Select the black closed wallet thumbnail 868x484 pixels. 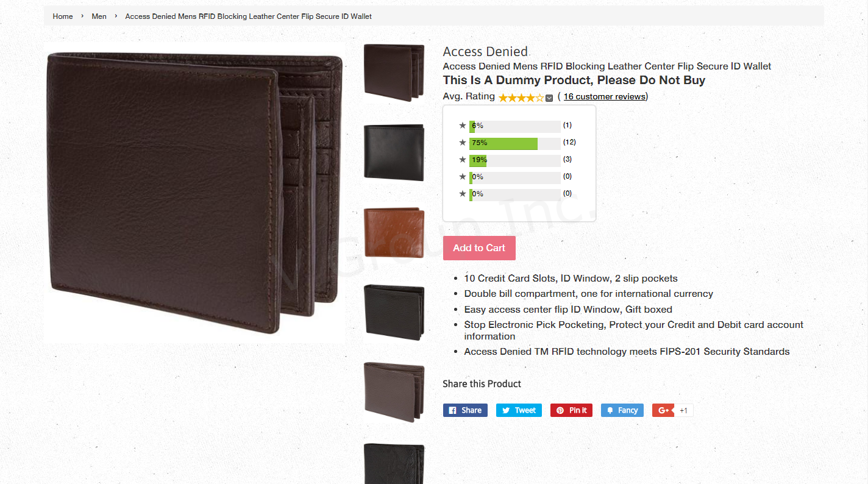(394, 151)
